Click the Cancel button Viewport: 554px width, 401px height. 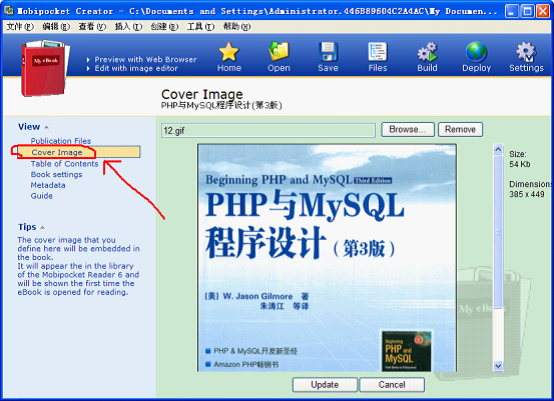click(392, 384)
